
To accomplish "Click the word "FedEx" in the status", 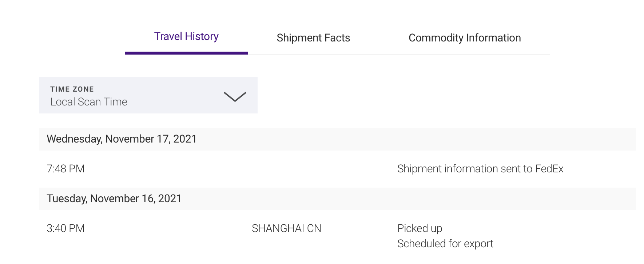I will point(549,169).
